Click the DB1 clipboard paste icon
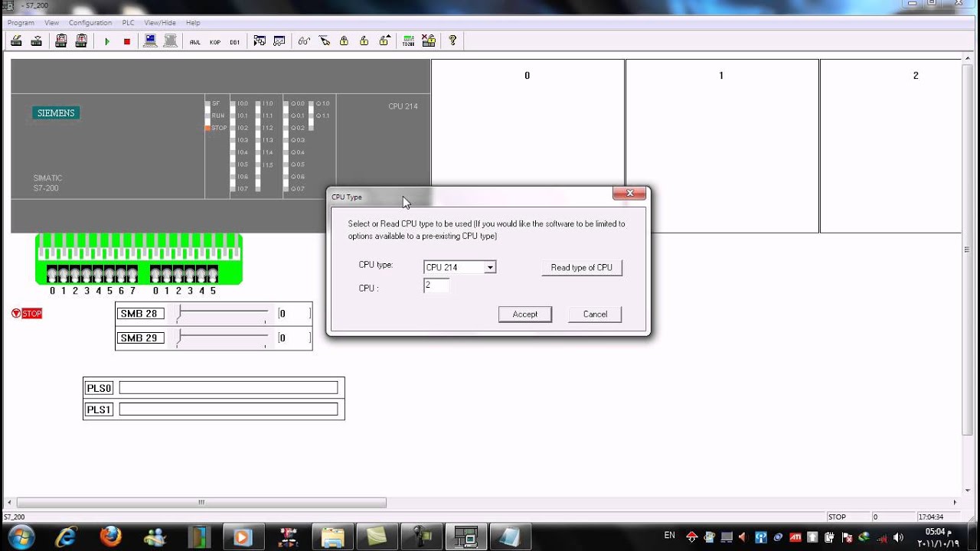The image size is (980, 551). [x=81, y=41]
